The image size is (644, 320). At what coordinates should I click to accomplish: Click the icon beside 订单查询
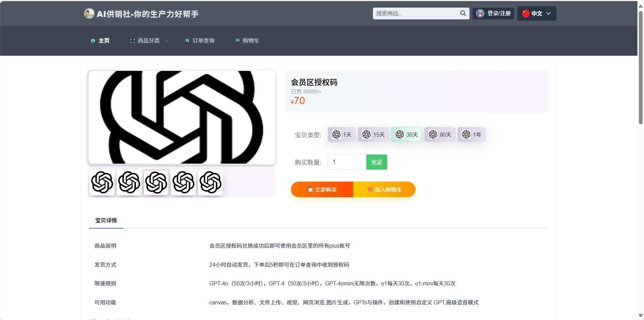pyautogui.click(x=187, y=40)
